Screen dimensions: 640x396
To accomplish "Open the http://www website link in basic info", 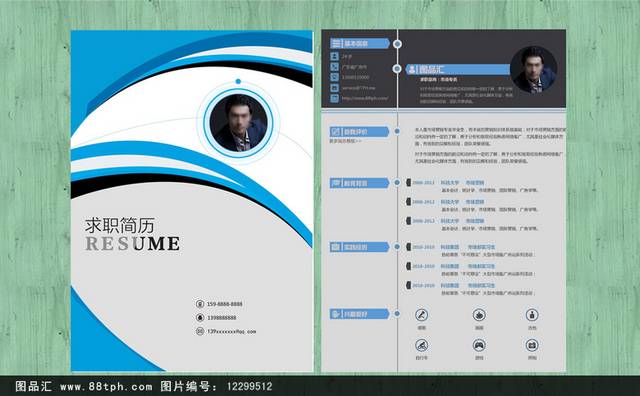I will click(x=365, y=98).
